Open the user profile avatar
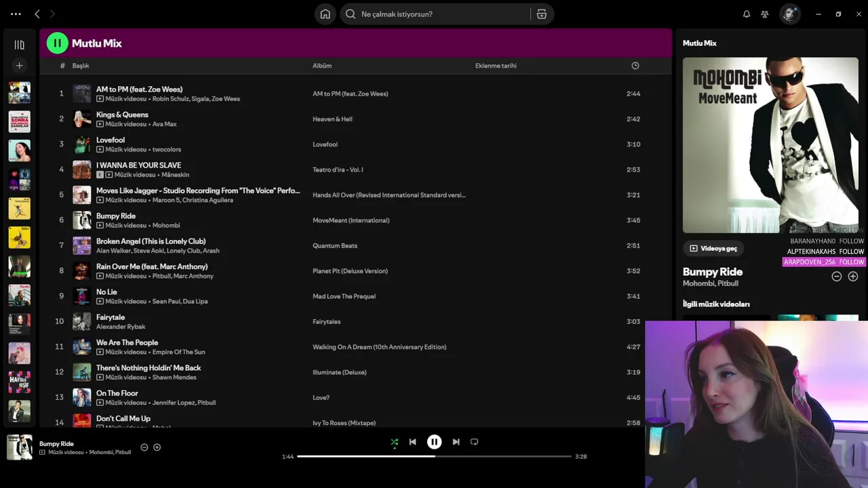This screenshot has width=868, height=488. coord(789,14)
